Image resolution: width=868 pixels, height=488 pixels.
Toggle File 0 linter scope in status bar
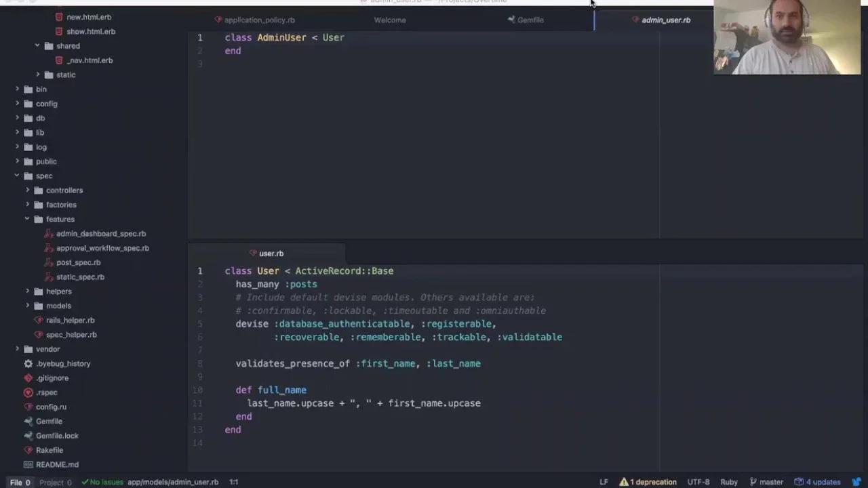(x=20, y=483)
